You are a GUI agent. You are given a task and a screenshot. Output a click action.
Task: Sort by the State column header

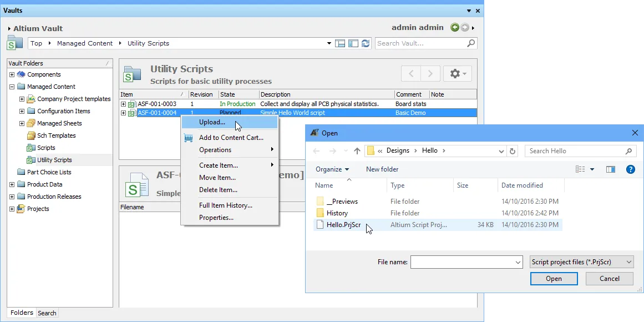(239, 94)
